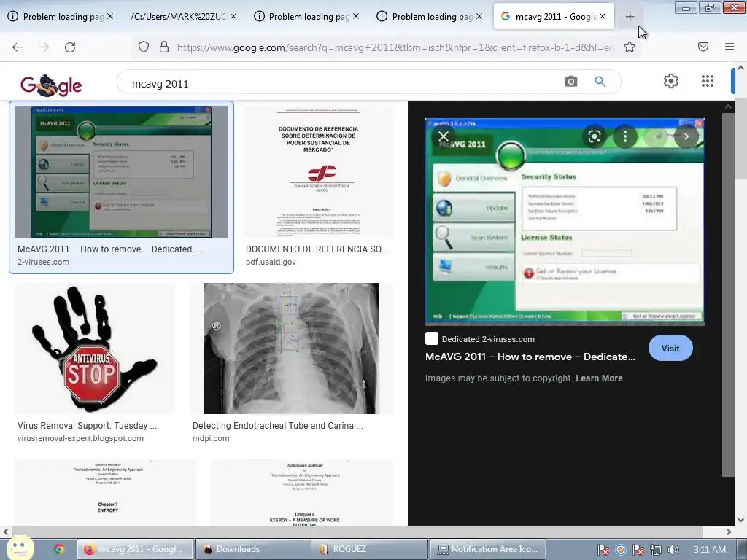Image resolution: width=747 pixels, height=560 pixels.
Task: Open the Firefox hamburger menu
Action: point(729,47)
